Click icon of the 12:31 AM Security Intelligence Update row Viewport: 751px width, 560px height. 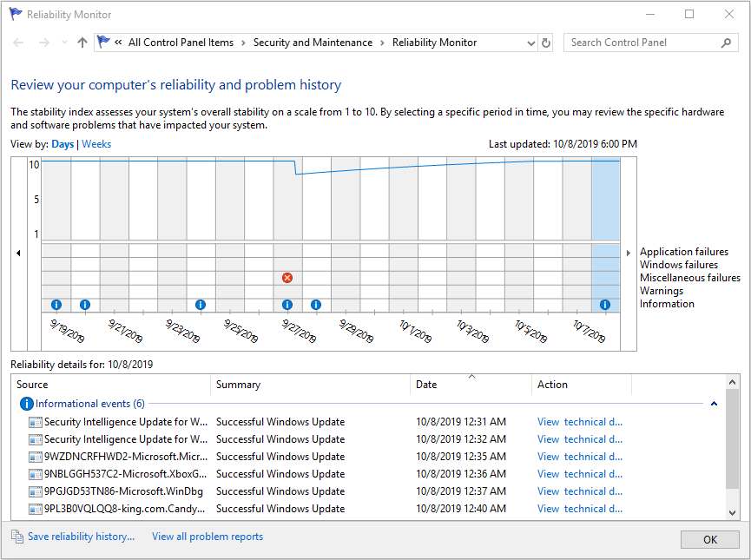coord(35,422)
